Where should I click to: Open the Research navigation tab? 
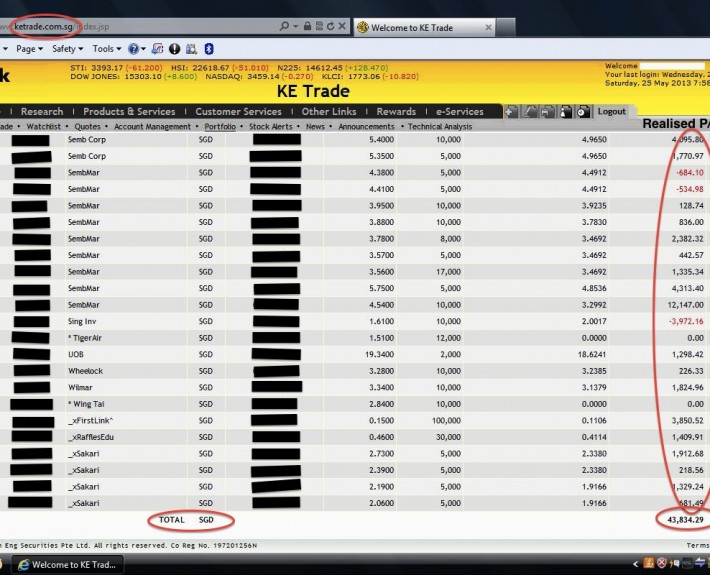click(42, 112)
